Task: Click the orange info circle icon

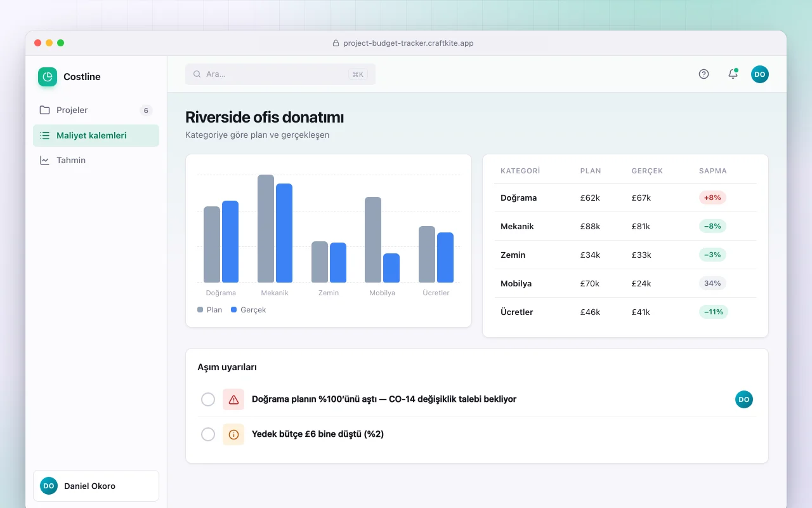Action: click(233, 434)
